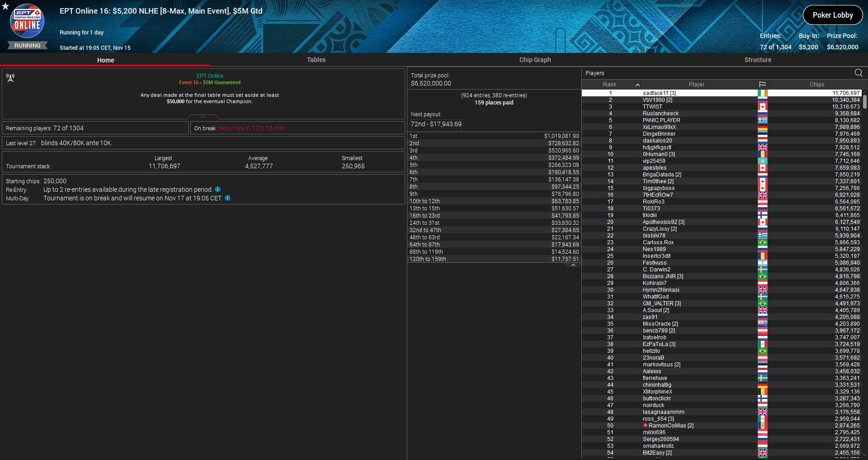Select player BrigaDatada [2]
Image resolution: width=868 pixels, height=460 pixels.
click(x=722, y=175)
